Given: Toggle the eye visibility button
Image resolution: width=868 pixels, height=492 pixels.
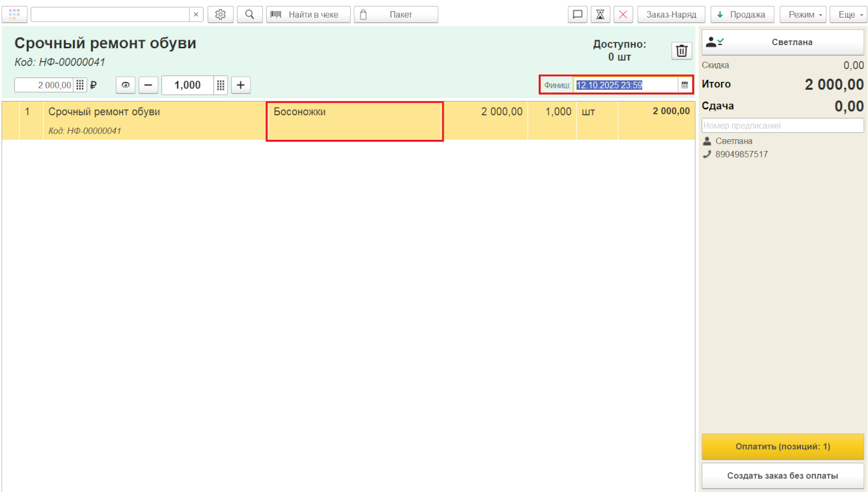Looking at the screenshot, I should 126,85.
